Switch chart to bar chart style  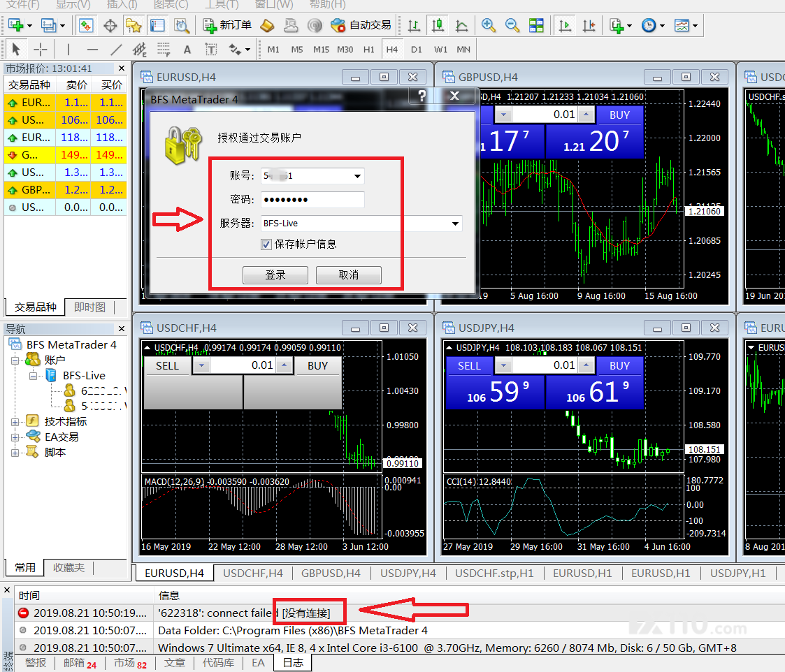click(414, 25)
